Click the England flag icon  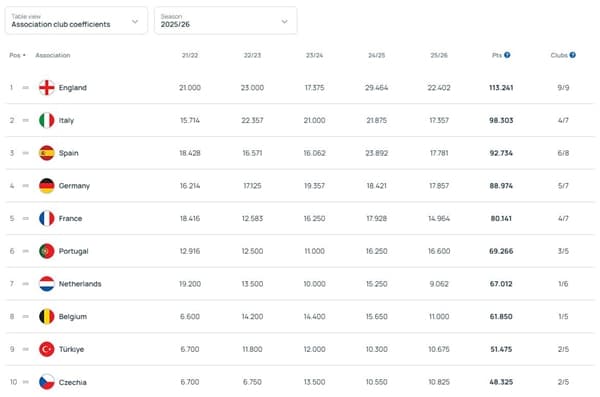[x=47, y=88]
